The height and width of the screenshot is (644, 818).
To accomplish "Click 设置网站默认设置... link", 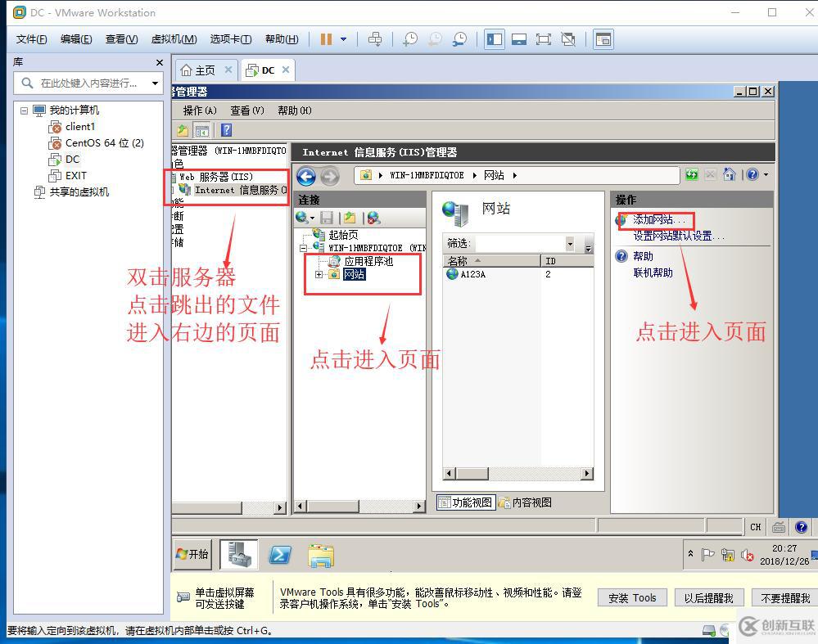I will coord(679,236).
